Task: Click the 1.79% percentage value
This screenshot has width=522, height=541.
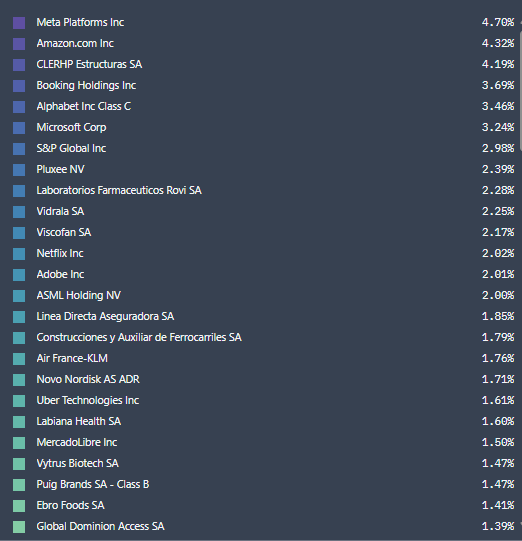Action: (498, 337)
